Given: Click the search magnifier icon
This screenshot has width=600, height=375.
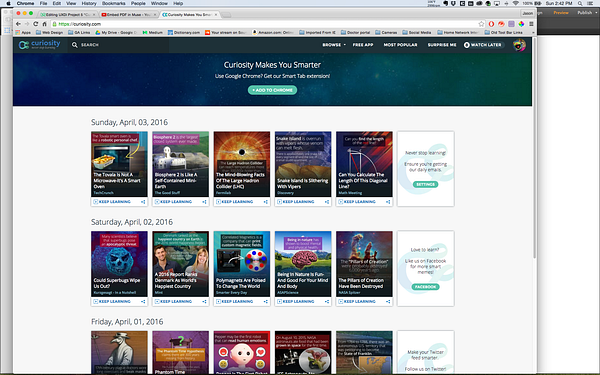Looking at the screenshot, I should pos(75,45).
